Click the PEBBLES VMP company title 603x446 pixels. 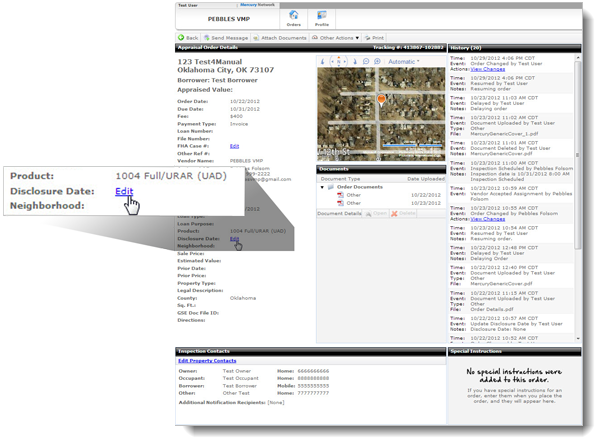click(x=229, y=19)
